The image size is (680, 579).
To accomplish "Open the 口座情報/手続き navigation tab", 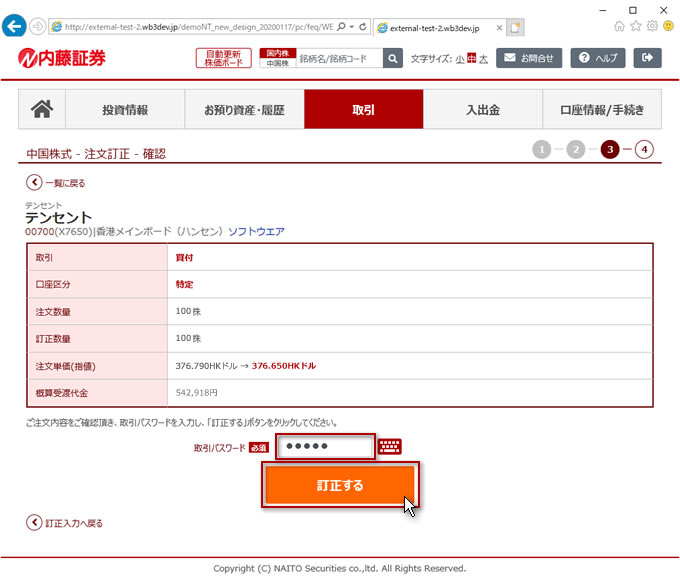I will [x=602, y=109].
